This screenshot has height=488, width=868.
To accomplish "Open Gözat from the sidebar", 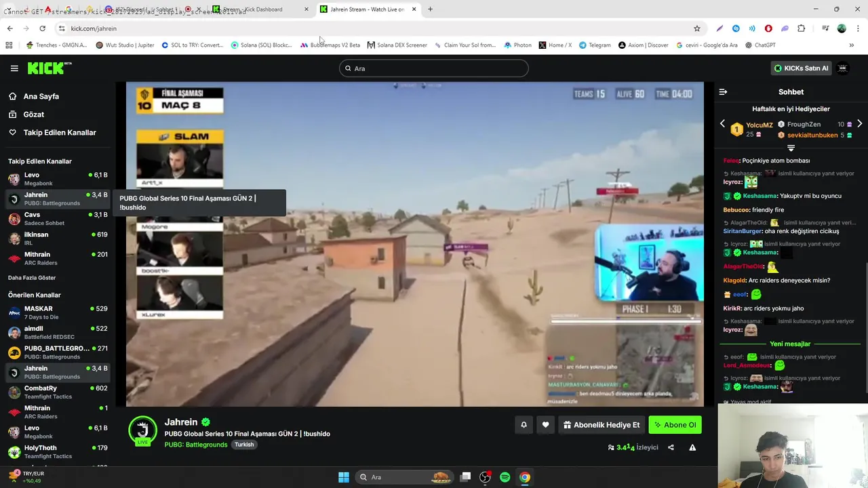I will click(x=33, y=115).
